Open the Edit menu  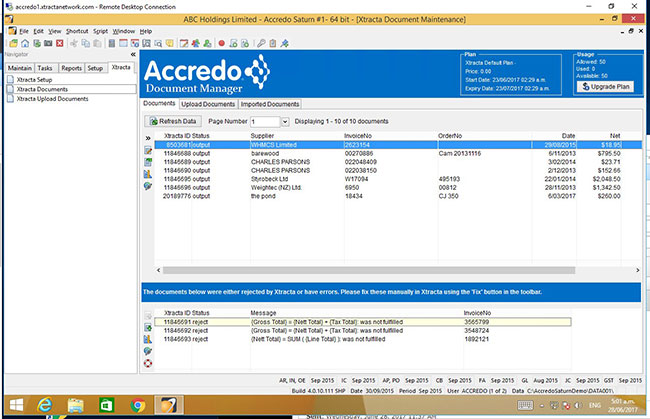pyautogui.click(x=39, y=31)
